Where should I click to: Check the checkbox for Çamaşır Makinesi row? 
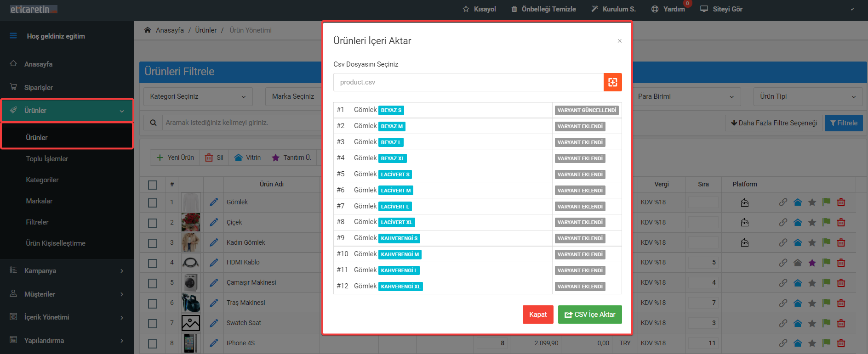point(153,283)
